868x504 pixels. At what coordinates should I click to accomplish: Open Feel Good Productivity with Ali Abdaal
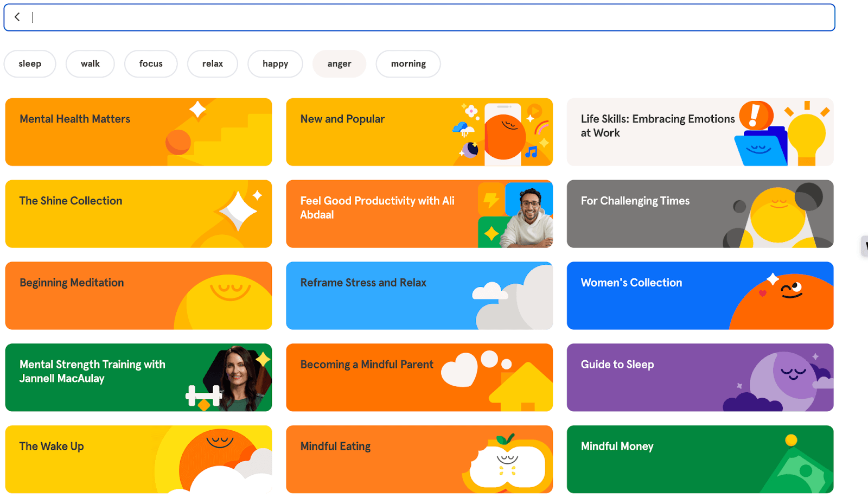coord(419,214)
